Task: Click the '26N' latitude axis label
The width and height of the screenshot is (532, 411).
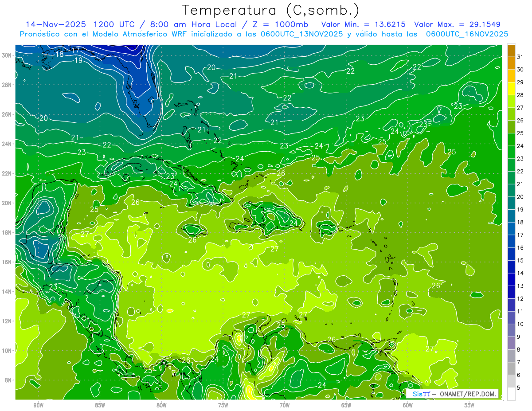Action: pos(7,114)
